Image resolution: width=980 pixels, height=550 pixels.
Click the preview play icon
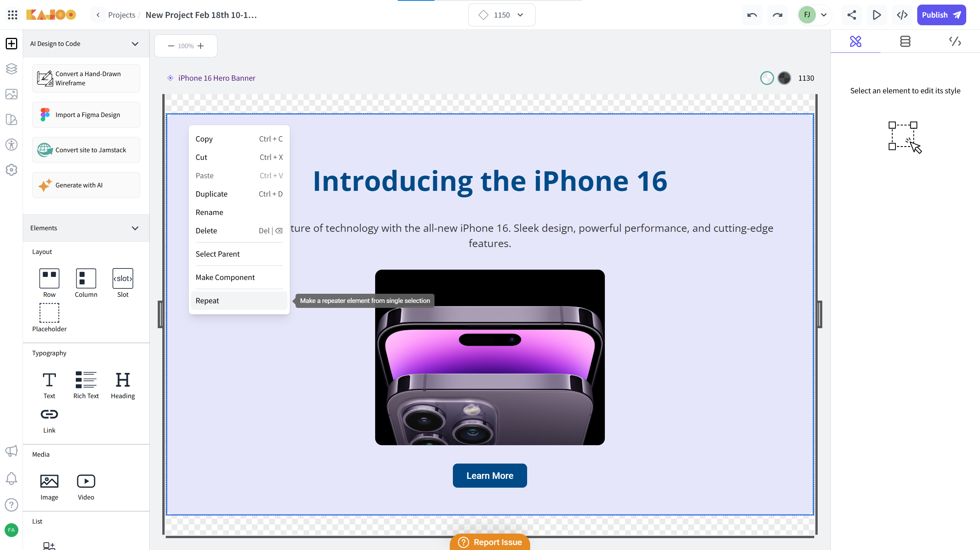pos(877,15)
